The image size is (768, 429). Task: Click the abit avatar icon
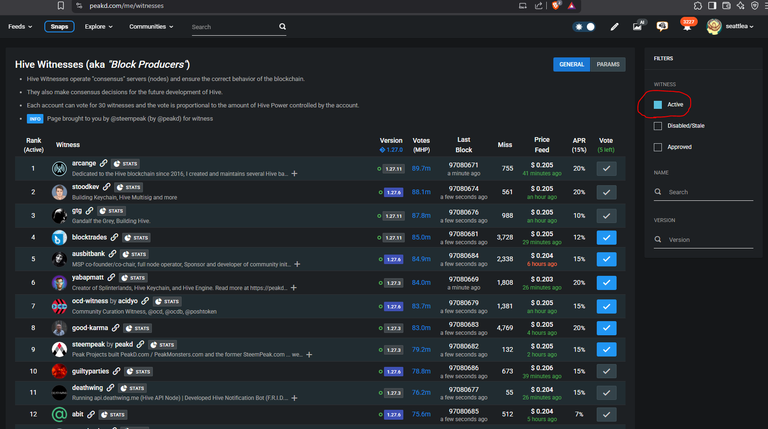59,414
